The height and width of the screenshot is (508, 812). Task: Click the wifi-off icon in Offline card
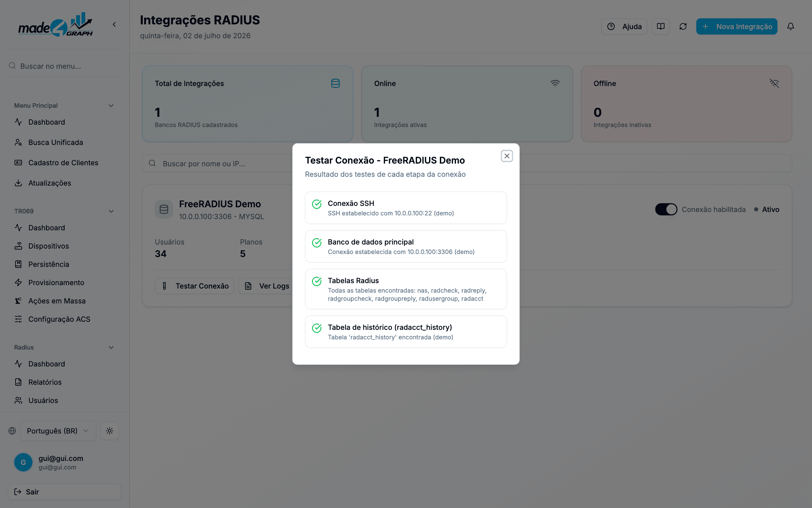click(774, 83)
